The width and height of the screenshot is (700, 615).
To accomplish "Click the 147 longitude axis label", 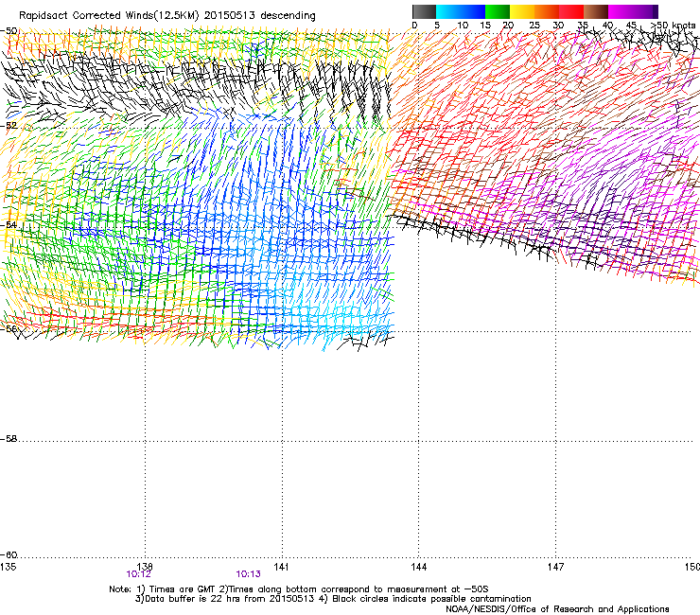I will tap(555, 567).
